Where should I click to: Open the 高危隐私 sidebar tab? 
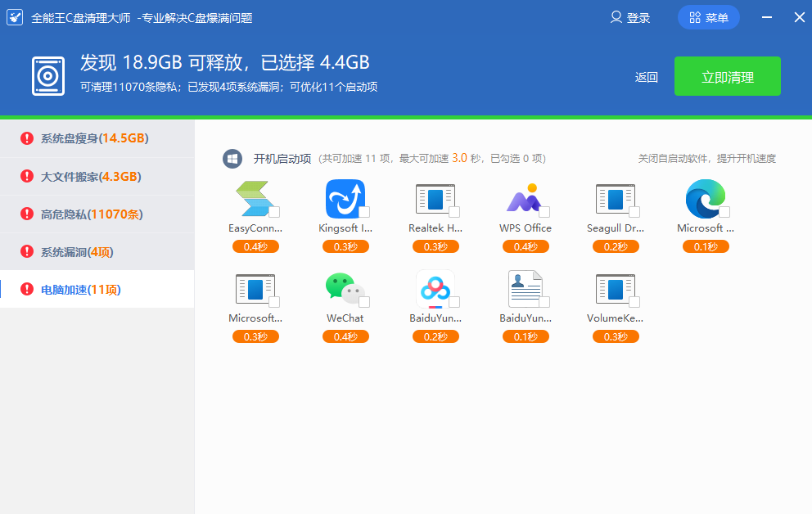click(x=91, y=214)
